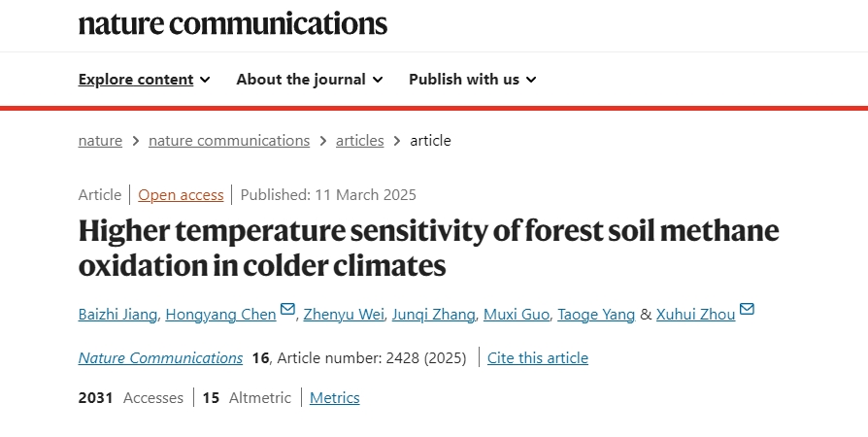Select author Zhenyu Wei

[344, 315]
